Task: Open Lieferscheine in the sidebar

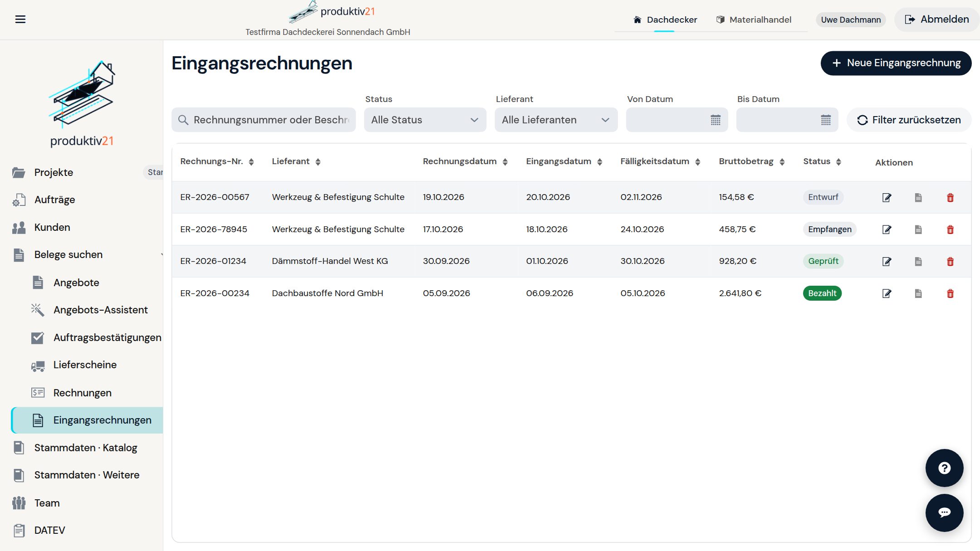Action: click(84, 365)
